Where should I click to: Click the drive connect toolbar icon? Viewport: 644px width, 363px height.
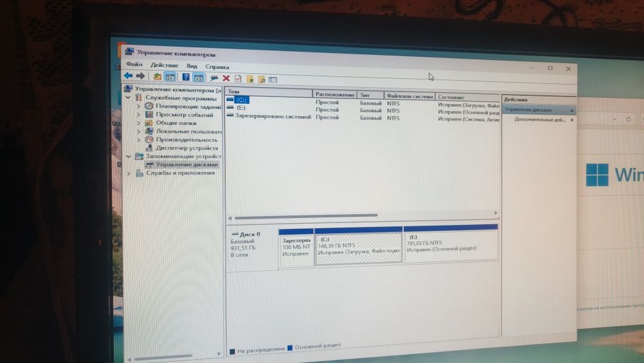[x=214, y=78]
